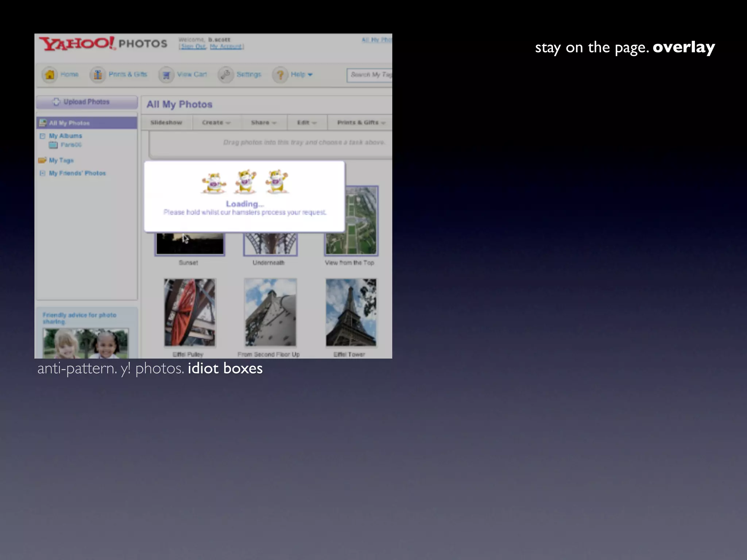Select the Eiffel Tower thumbnail
This screenshot has width=747, height=560.
[351, 312]
